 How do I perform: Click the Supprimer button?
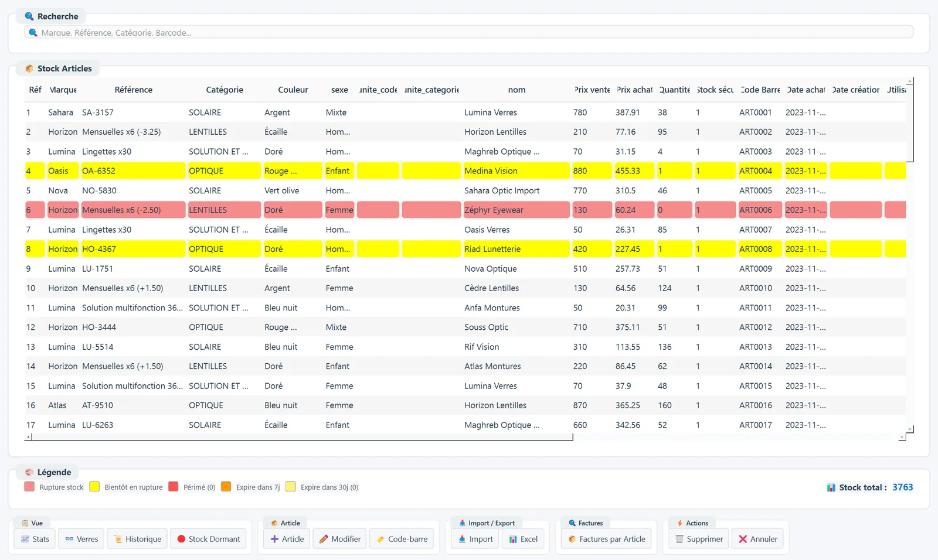pos(699,539)
